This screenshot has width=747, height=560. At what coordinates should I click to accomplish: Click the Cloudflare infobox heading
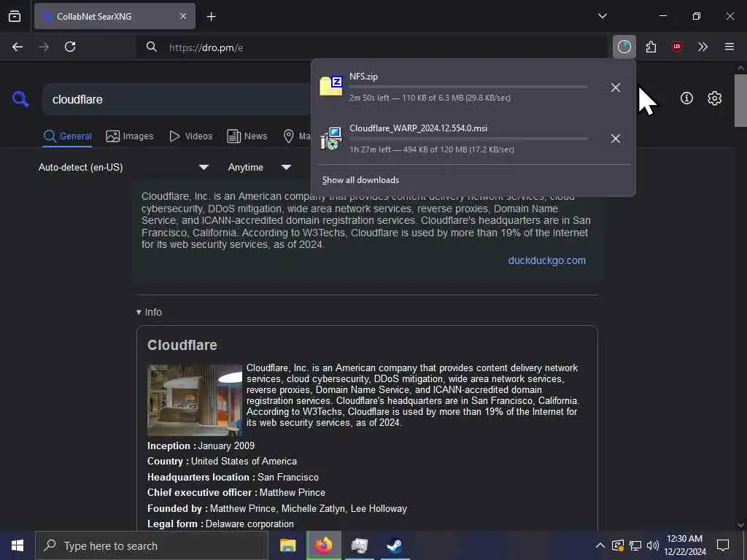pyautogui.click(x=182, y=345)
